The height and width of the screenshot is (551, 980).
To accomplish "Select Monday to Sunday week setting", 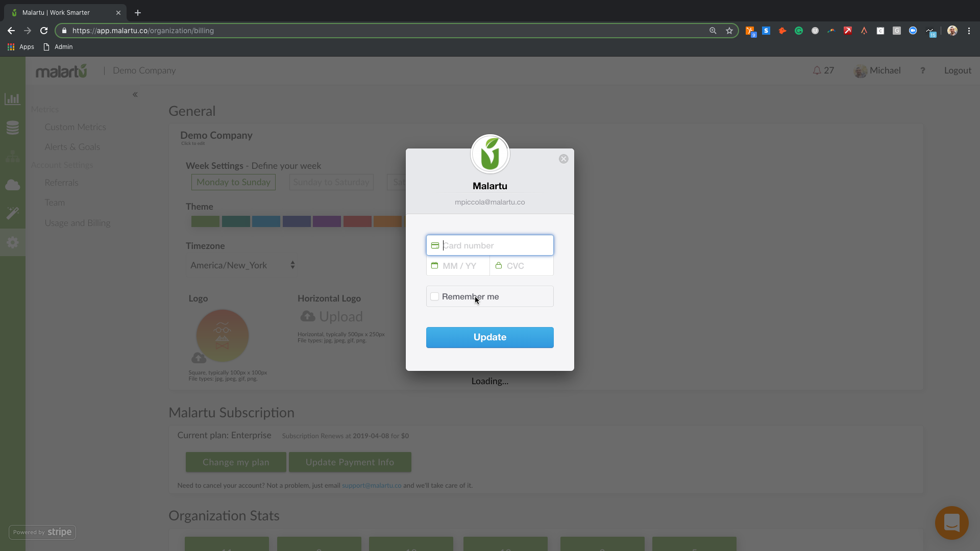I will tap(233, 182).
